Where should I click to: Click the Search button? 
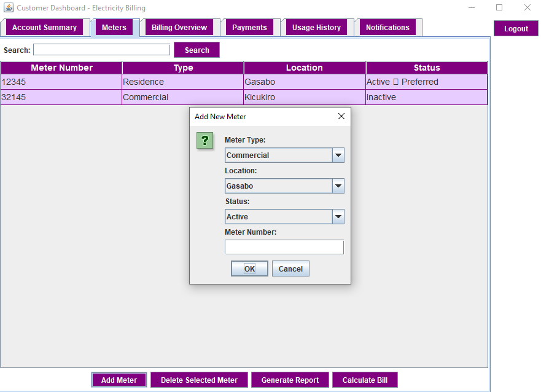pyautogui.click(x=197, y=50)
